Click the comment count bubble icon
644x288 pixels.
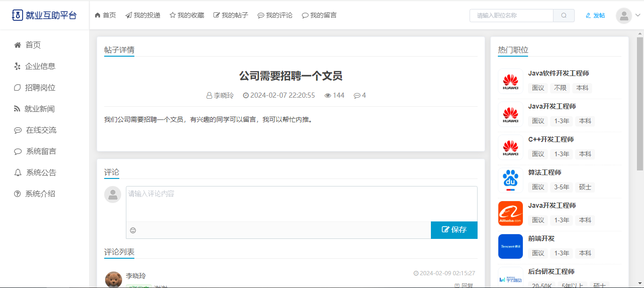(x=357, y=95)
